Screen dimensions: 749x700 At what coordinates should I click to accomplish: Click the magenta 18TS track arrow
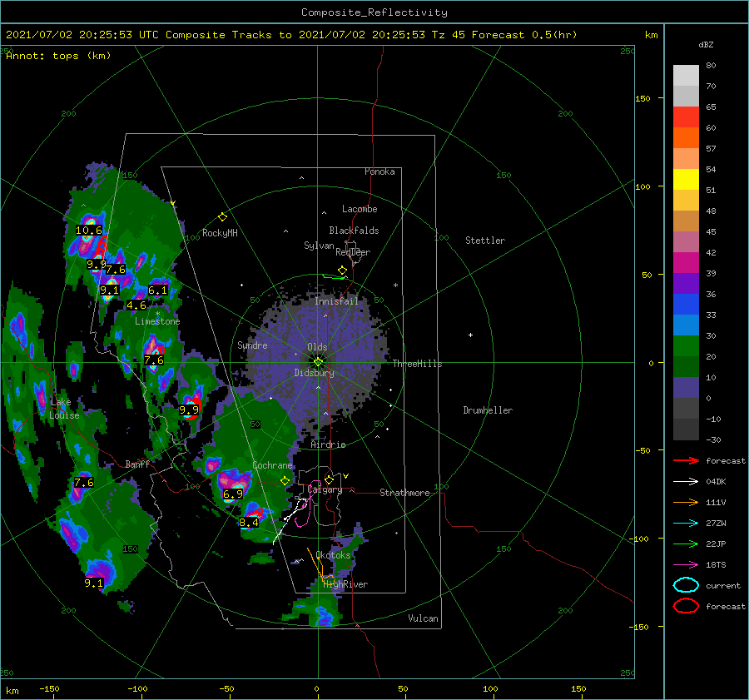point(686,565)
